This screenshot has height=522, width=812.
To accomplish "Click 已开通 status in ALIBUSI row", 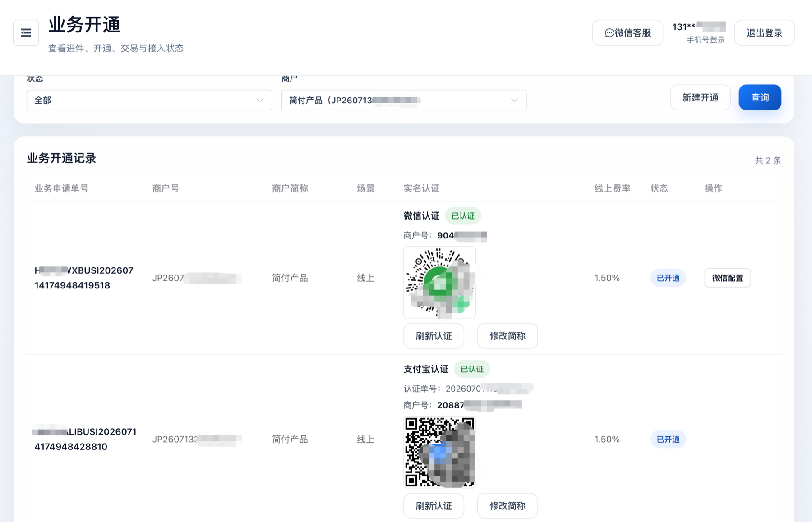I will pos(668,440).
